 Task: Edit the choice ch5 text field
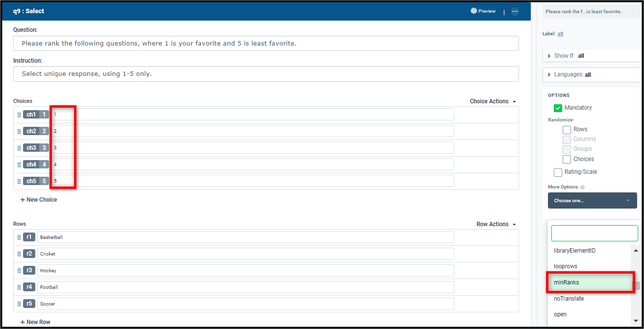pyautogui.click(x=252, y=181)
